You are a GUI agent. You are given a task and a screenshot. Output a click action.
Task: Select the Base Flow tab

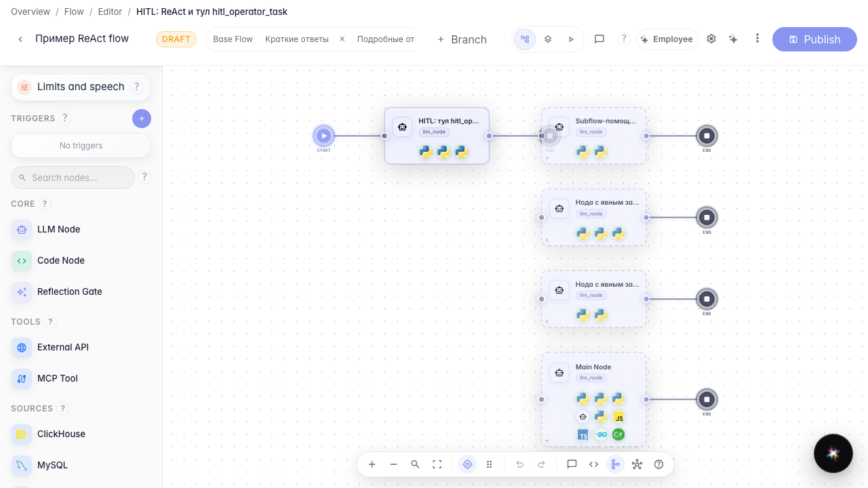coord(233,39)
